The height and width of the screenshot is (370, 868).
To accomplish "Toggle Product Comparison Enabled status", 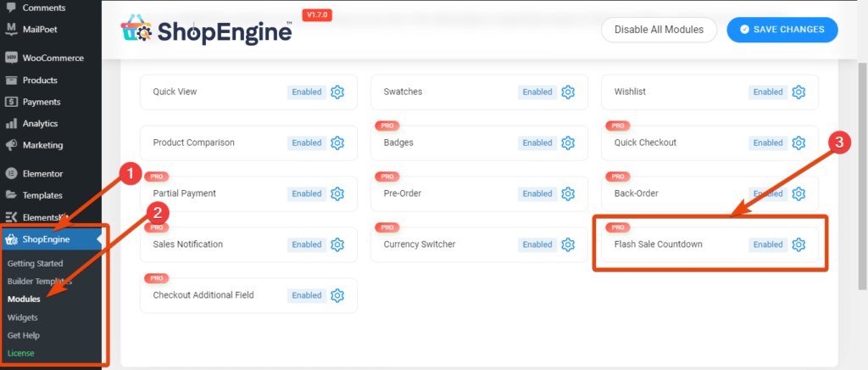I will click(307, 143).
